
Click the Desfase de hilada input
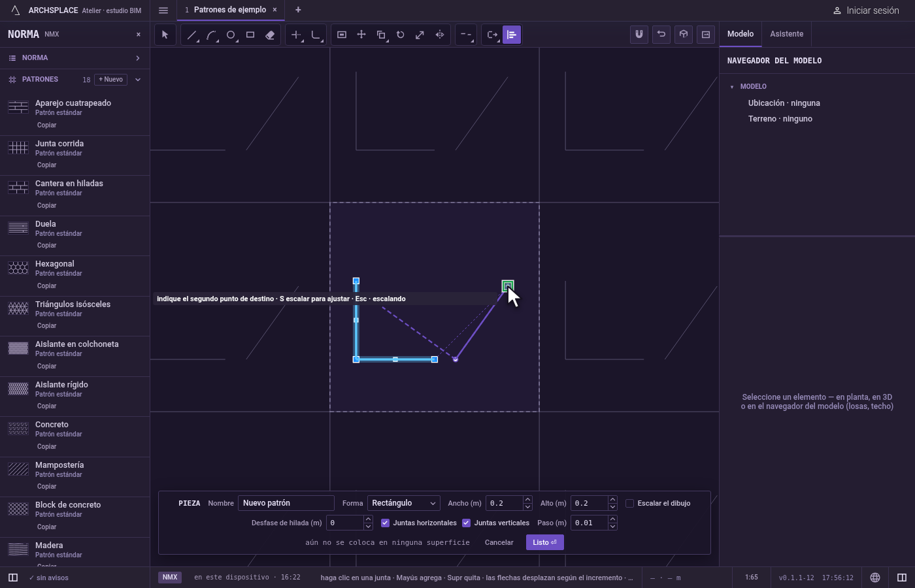(x=344, y=523)
